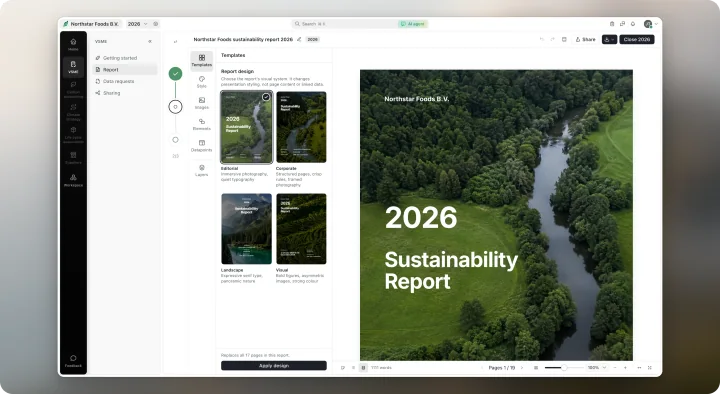This screenshot has height=394, width=720.
Task: Select the Editorial template thumbnail
Action: tap(247, 127)
